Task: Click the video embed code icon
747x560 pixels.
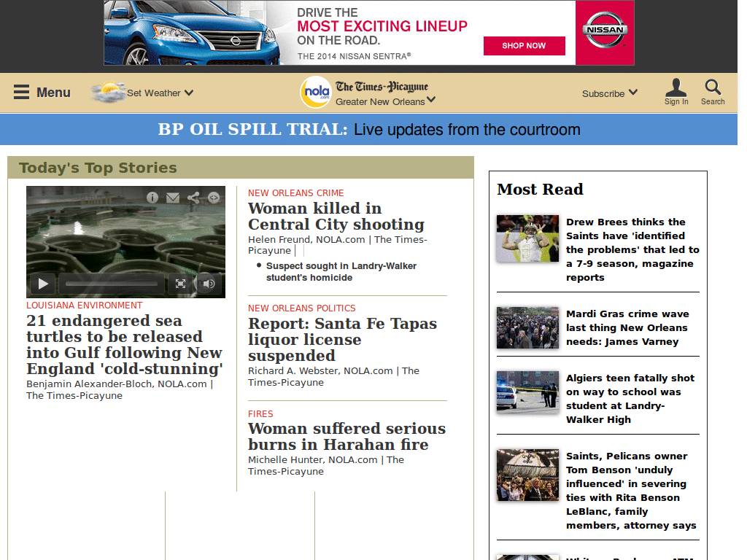Action: click(x=214, y=198)
